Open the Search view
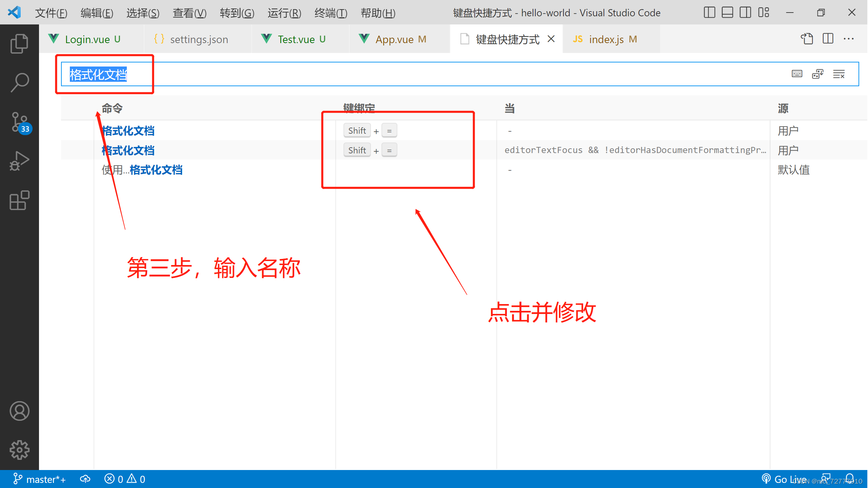This screenshot has width=868, height=488. coord(19,81)
